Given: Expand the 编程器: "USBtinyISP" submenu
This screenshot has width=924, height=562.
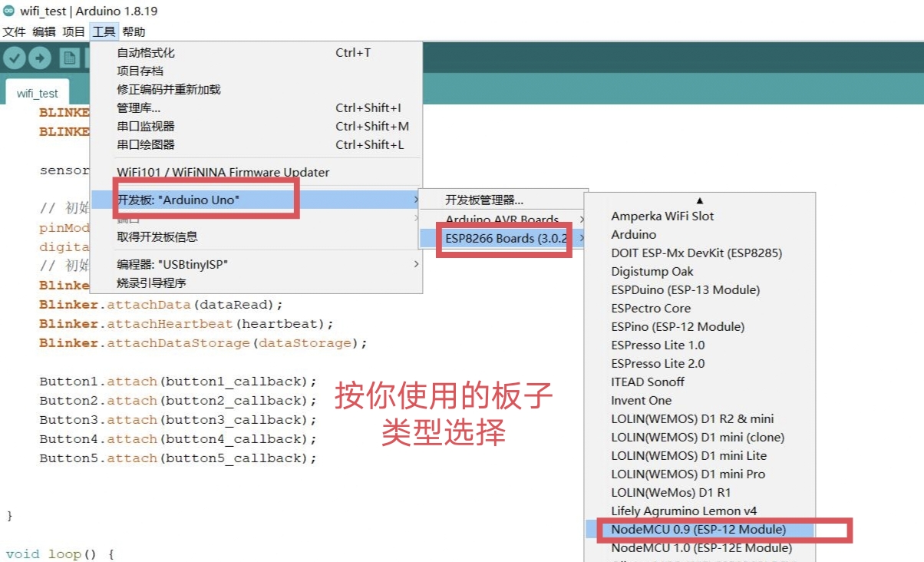Looking at the screenshot, I should coord(256,264).
